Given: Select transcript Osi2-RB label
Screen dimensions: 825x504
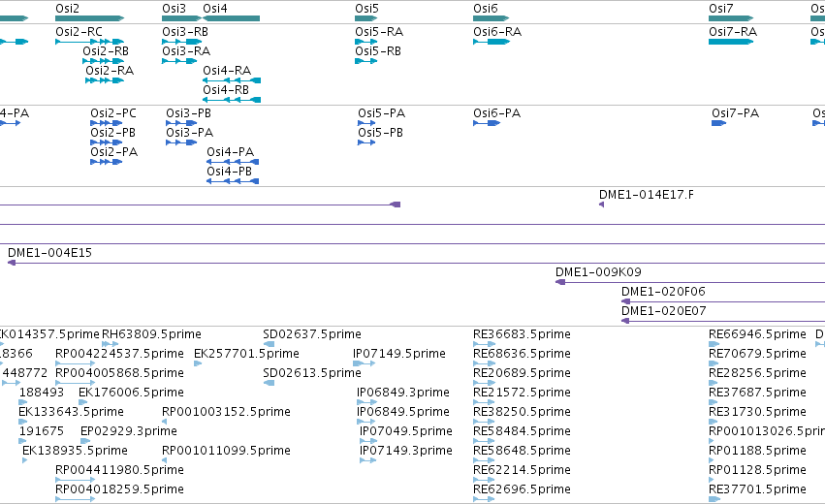Looking at the screenshot, I should (x=106, y=51).
